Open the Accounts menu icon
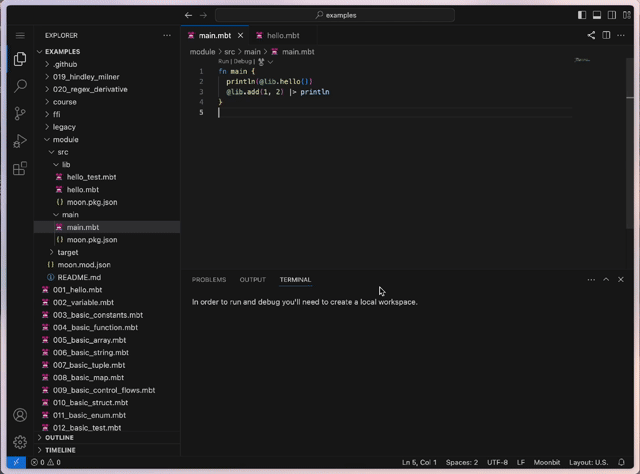 pos(20,415)
